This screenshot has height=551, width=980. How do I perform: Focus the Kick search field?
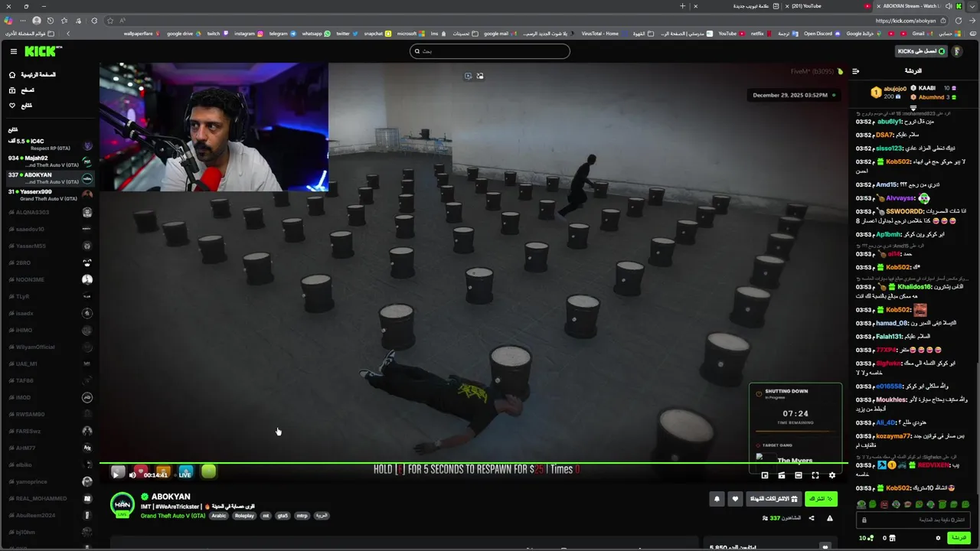click(x=490, y=51)
